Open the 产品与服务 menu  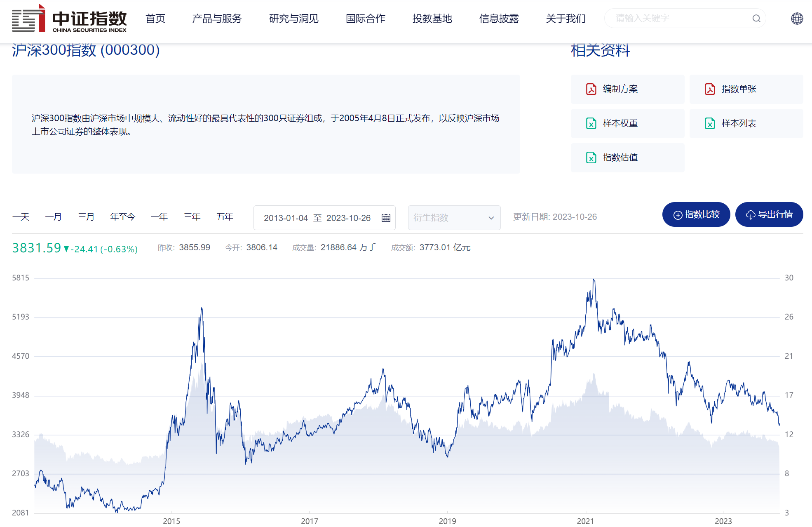coord(217,19)
